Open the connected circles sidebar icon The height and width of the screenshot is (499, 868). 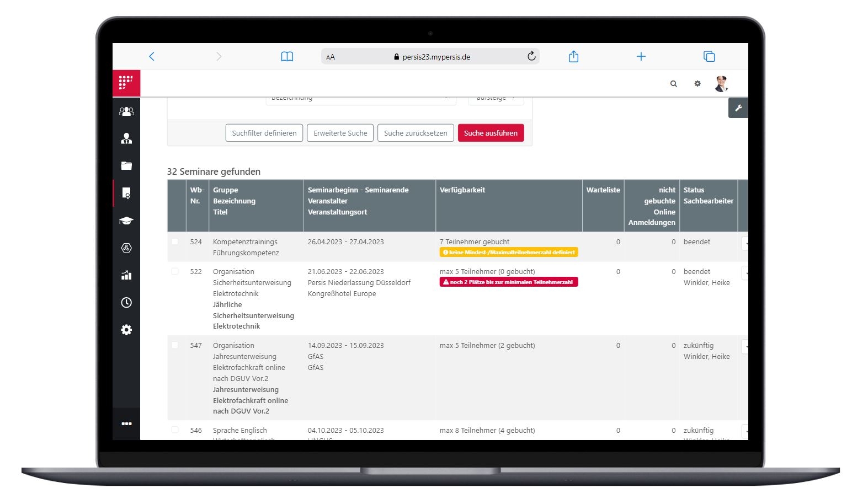click(126, 248)
